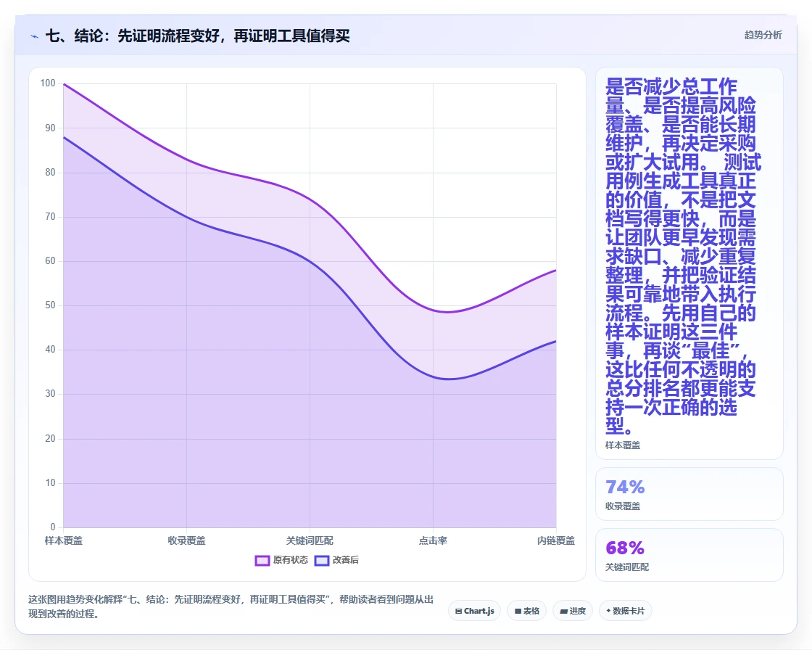The width and height of the screenshot is (812, 650).
Task: Click the 原有状态 line point at 样本覆盖
Action: click(x=64, y=84)
